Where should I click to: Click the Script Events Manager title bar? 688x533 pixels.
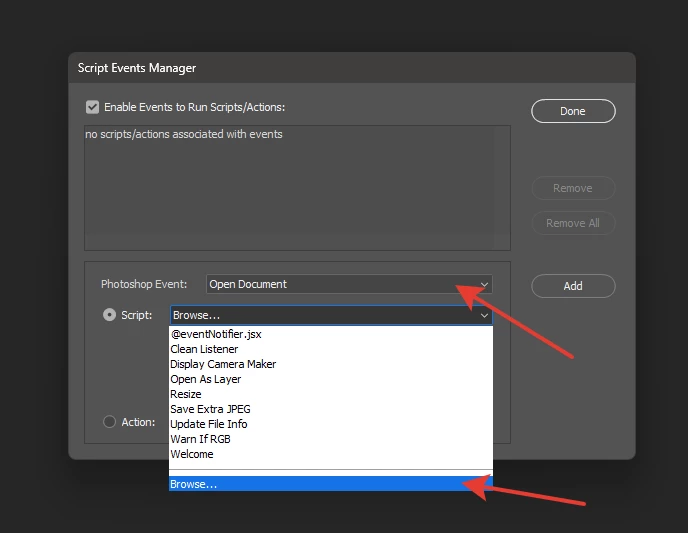click(352, 68)
